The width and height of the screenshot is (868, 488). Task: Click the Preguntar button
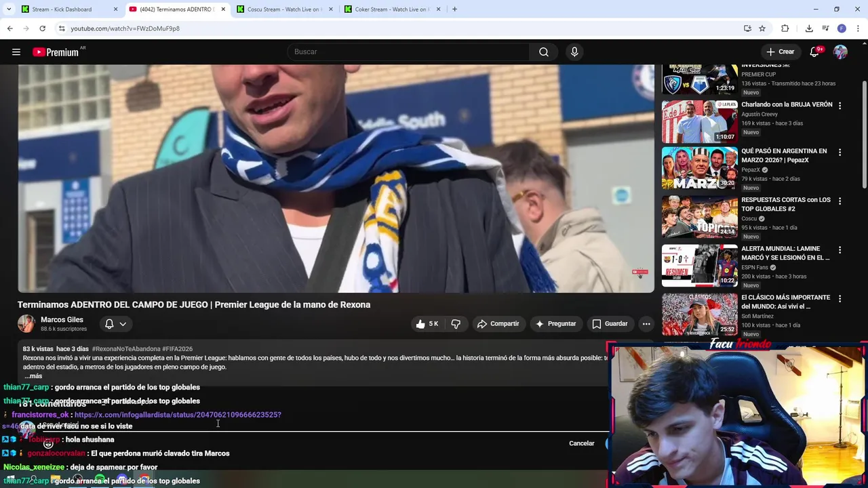555,324
